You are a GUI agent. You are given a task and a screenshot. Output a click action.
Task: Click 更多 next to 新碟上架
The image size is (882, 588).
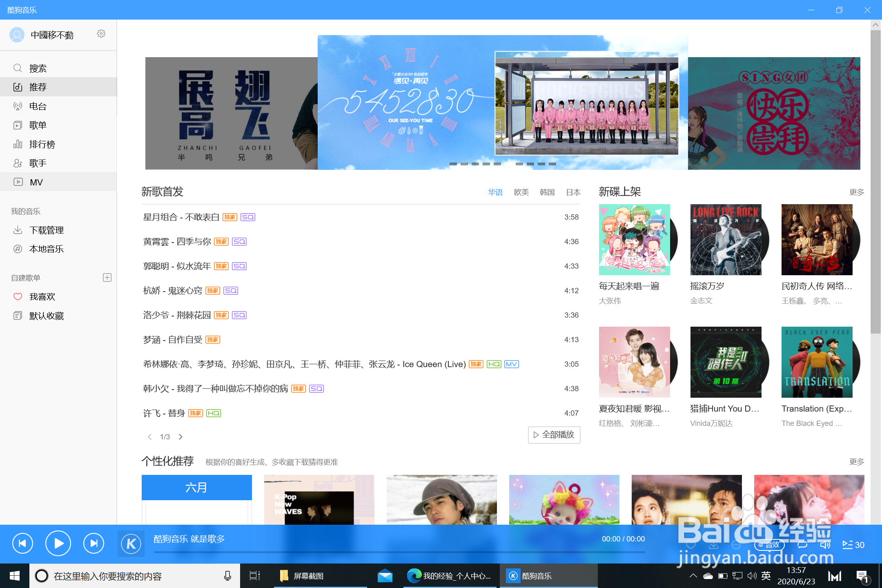coord(857,192)
